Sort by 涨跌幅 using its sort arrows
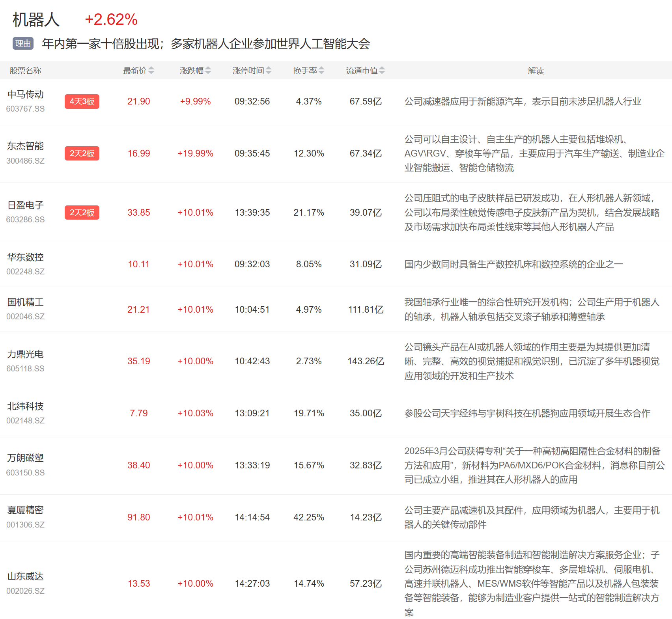Image resolution: width=672 pixels, height=619 pixels. click(208, 71)
